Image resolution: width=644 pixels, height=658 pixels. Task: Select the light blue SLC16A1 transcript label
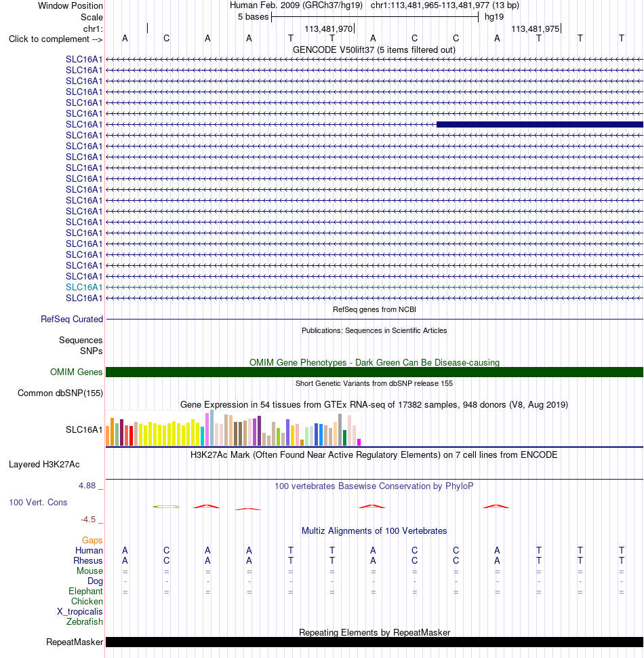click(84, 288)
